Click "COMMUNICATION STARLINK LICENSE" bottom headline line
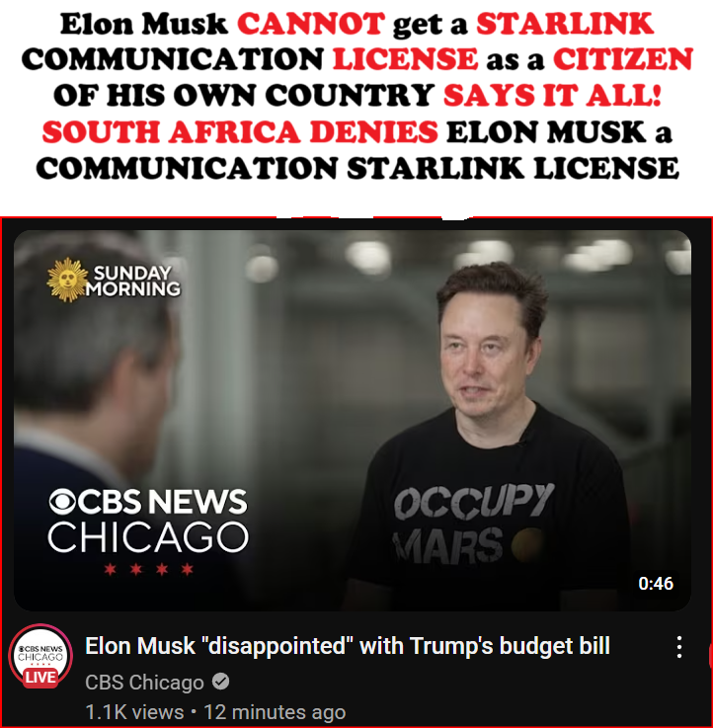713x728 pixels. 357,168
